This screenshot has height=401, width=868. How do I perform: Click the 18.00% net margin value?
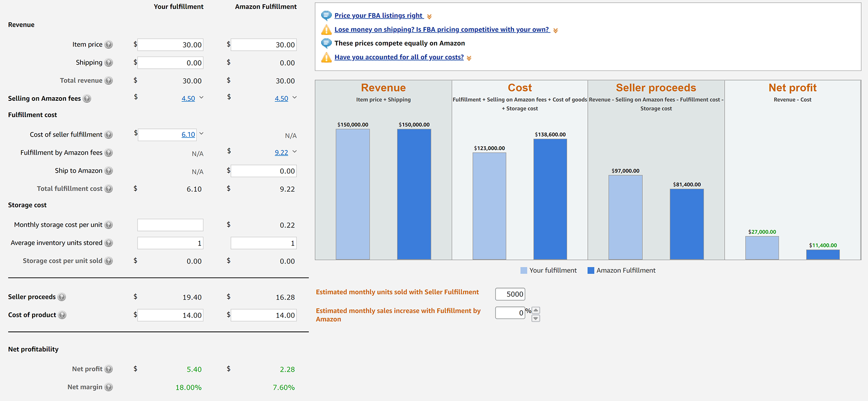coord(189,387)
